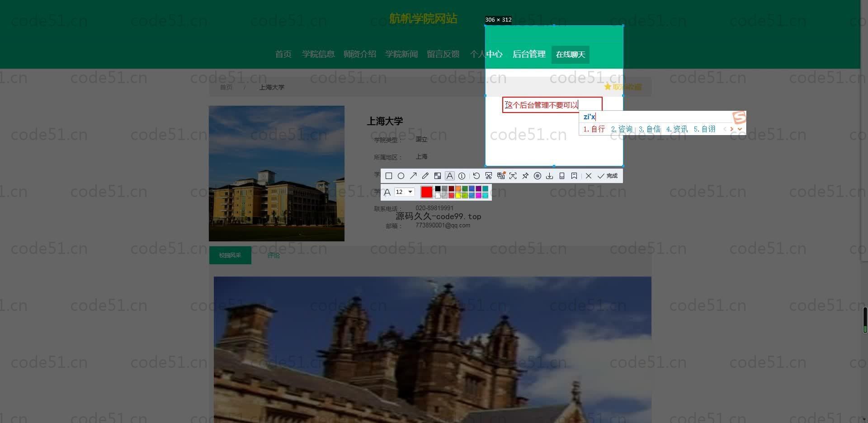Pick the lime green color swatch
This screenshot has width=868, height=423.
(x=465, y=195)
